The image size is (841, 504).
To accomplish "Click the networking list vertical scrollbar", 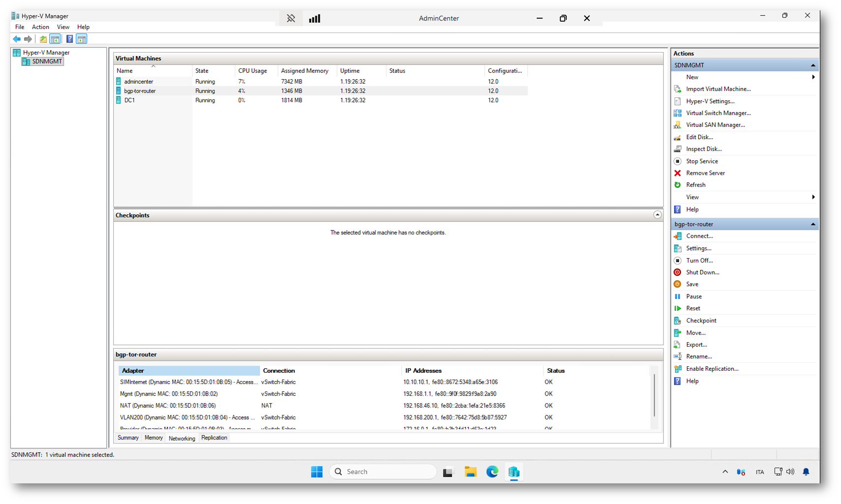I will tap(654, 396).
